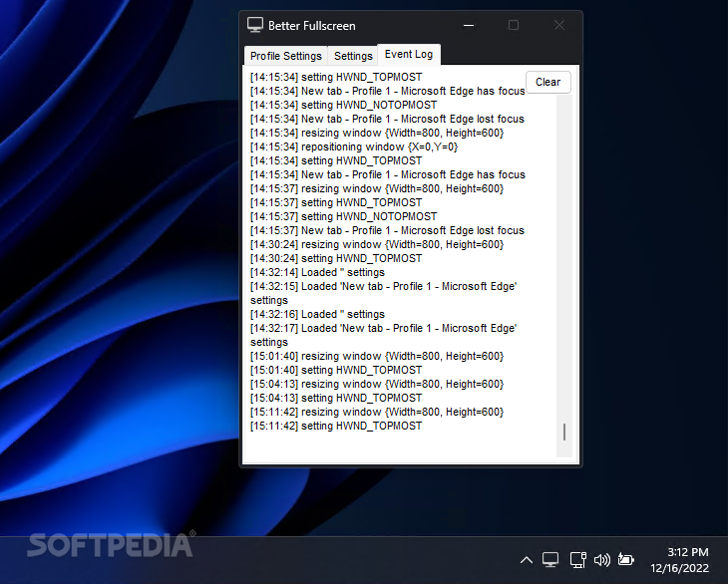Open the Profile Settings tab

click(x=286, y=56)
